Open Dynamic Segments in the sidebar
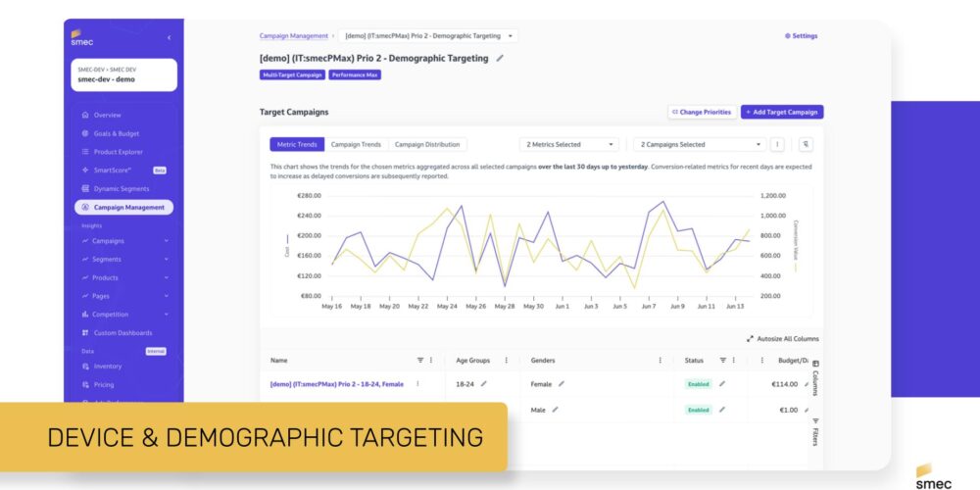The image size is (980, 490). click(x=123, y=189)
